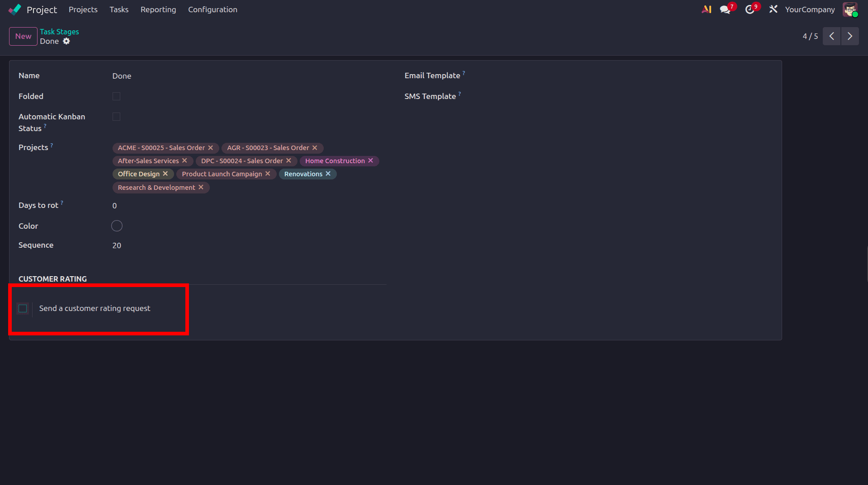Show help tooltip for Projects field
The width and height of the screenshot is (868, 485).
[x=52, y=145]
